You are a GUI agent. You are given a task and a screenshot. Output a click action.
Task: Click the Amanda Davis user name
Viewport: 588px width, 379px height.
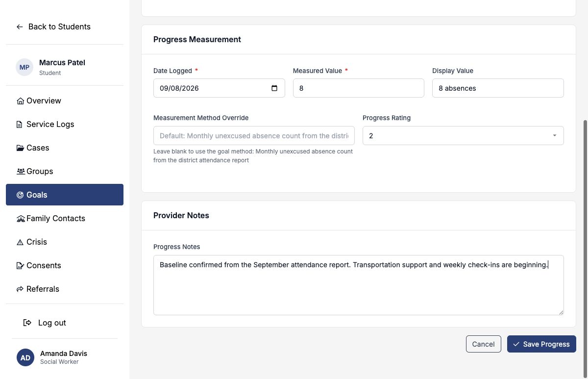[64, 354]
